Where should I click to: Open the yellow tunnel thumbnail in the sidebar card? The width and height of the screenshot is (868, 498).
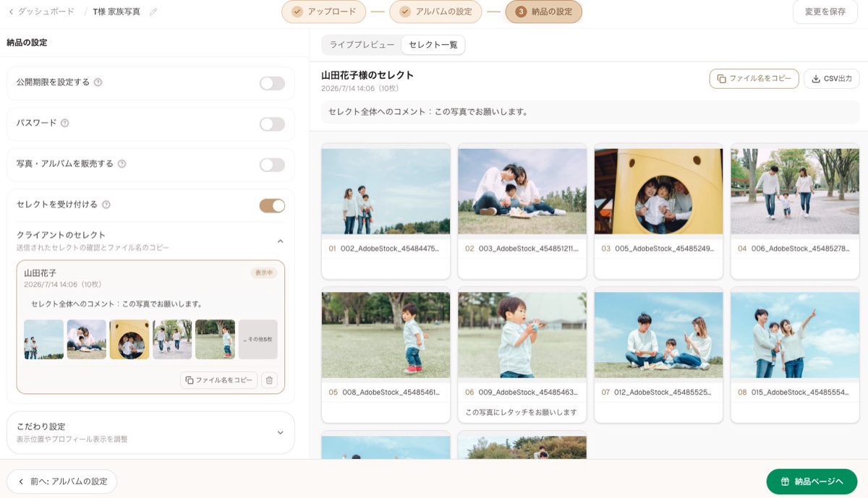coord(129,340)
